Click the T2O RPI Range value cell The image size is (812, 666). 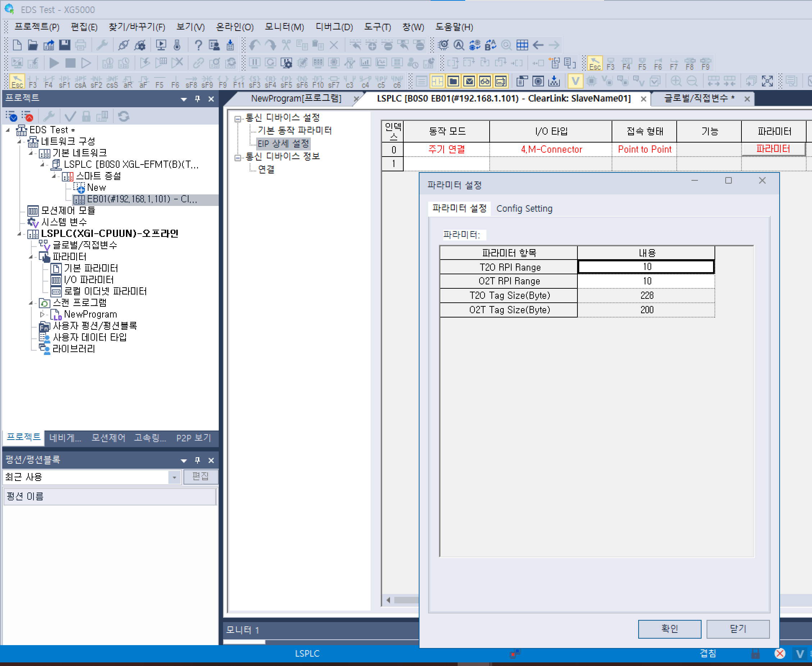646,267
